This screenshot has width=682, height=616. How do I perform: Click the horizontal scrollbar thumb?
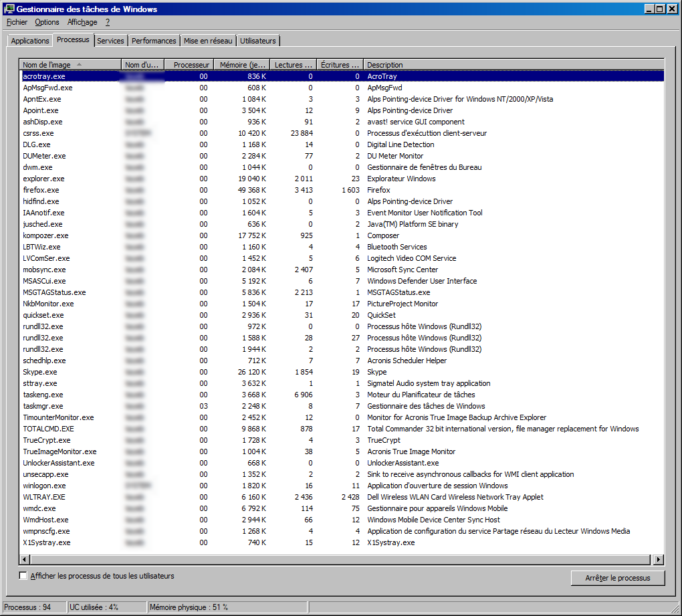[x=340, y=560]
